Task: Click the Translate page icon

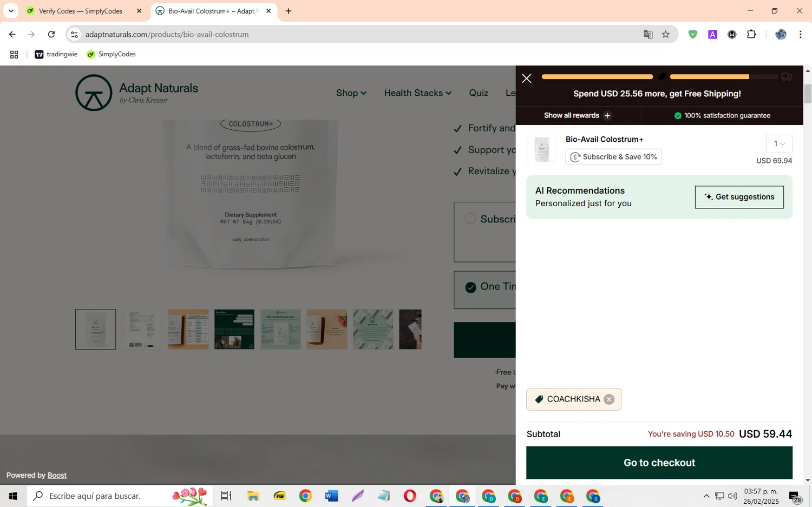Action: click(x=648, y=34)
